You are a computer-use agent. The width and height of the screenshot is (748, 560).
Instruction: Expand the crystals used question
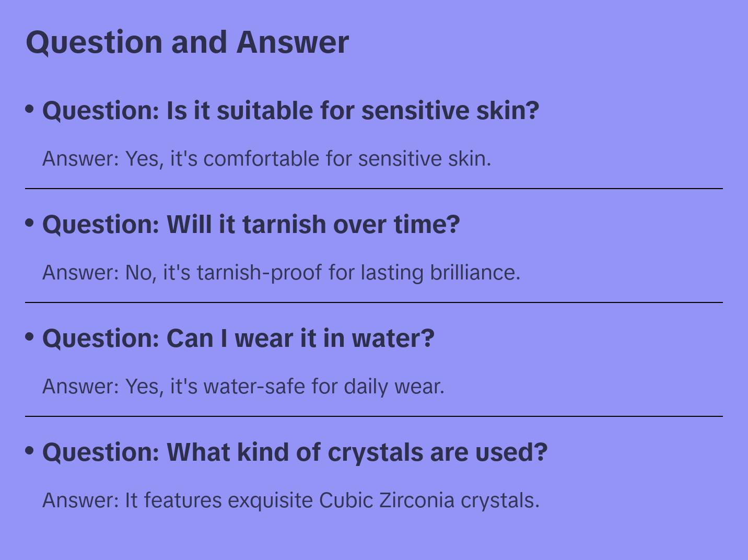point(295,452)
